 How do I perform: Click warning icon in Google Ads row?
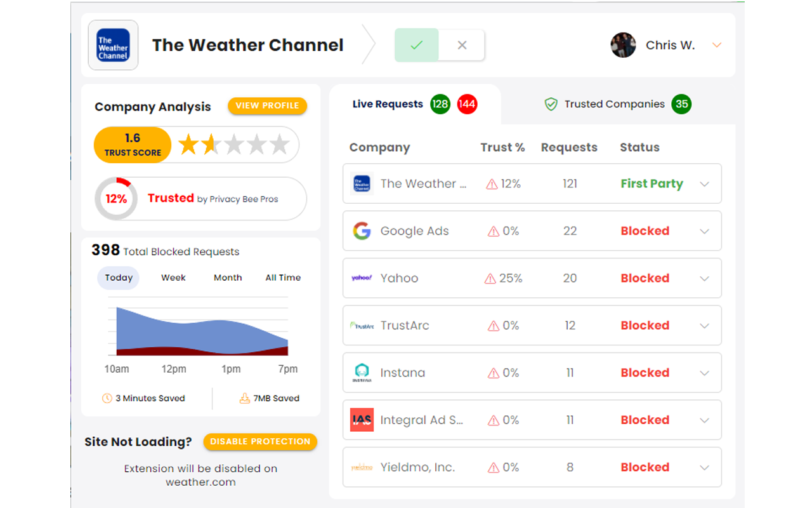point(493,232)
